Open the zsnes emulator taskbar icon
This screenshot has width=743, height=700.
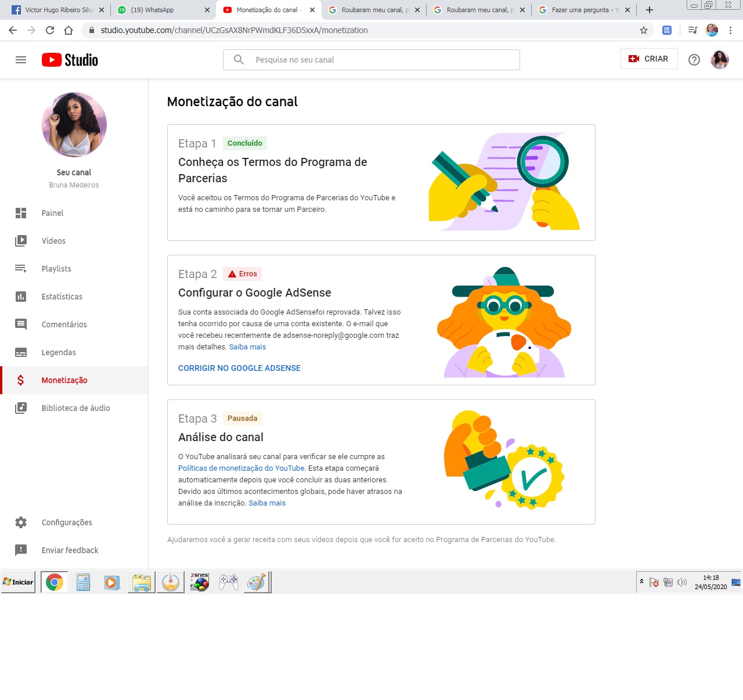(x=199, y=582)
